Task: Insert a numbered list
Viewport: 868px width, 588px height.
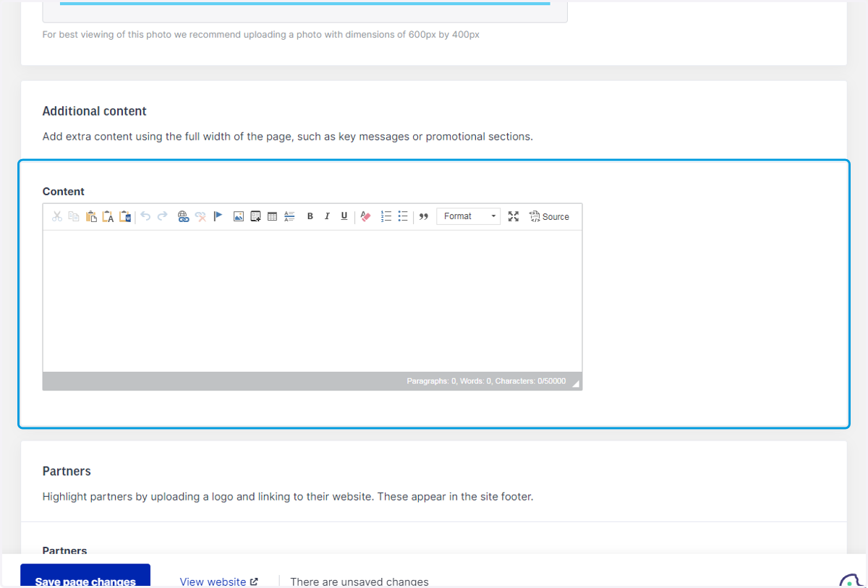Action: click(x=386, y=216)
